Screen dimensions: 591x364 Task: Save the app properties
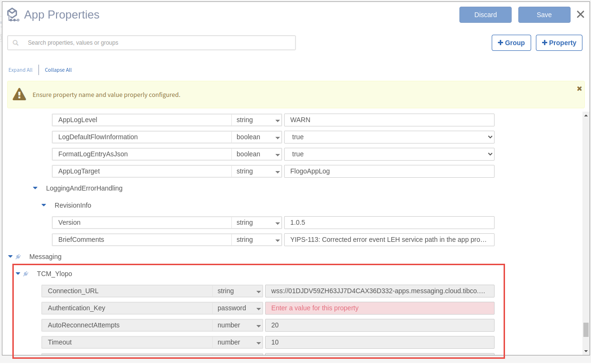click(544, 15)
